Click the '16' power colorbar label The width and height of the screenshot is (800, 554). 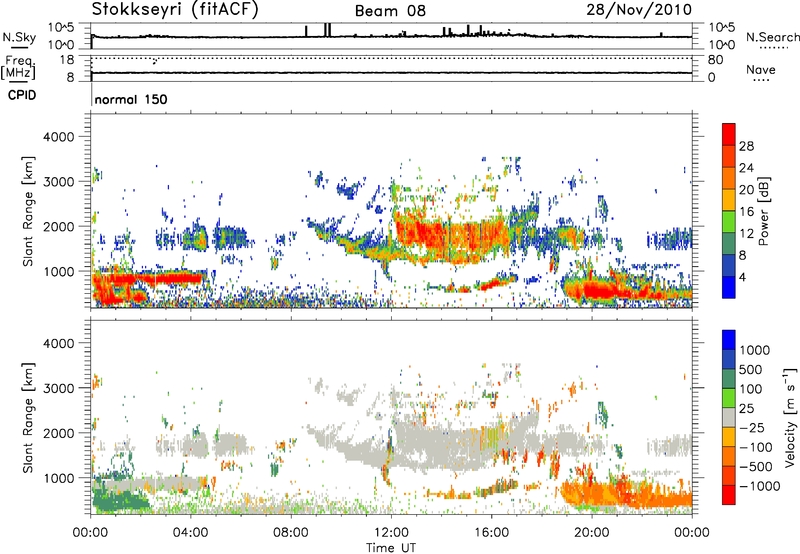pos(746,212)
